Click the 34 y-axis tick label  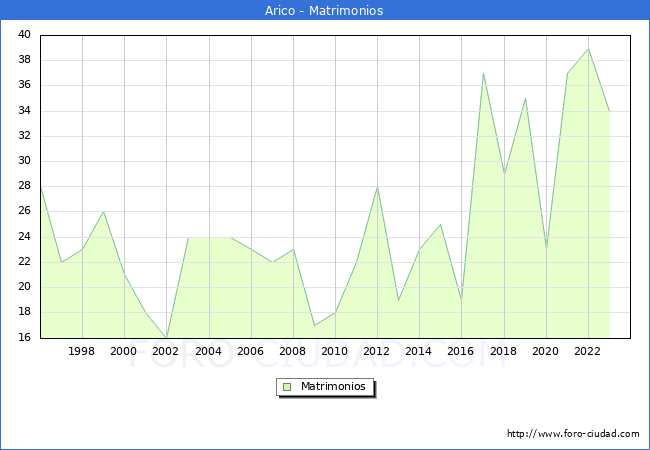(24, 111)
